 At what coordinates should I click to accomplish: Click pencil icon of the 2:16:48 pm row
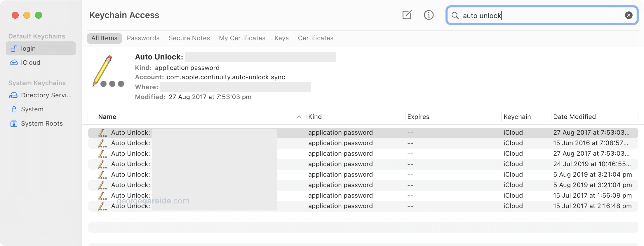tap(102, 206)
